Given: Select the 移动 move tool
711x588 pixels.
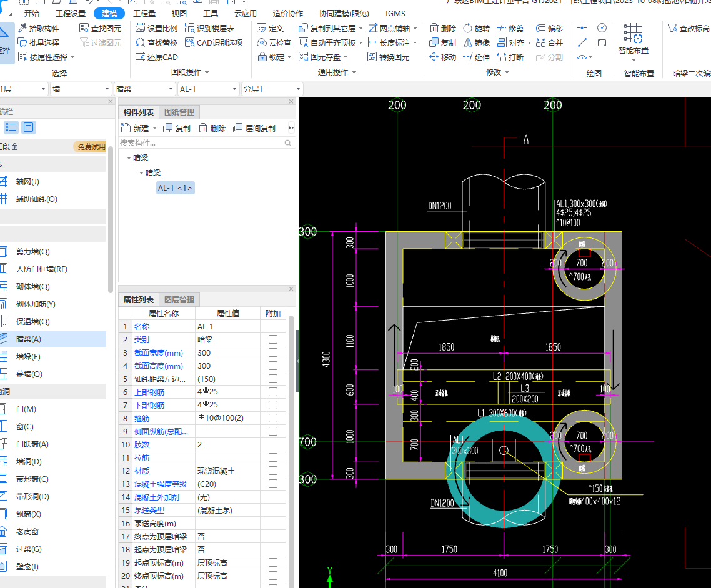Looking at the screenshot, I should tap(442, 57).
